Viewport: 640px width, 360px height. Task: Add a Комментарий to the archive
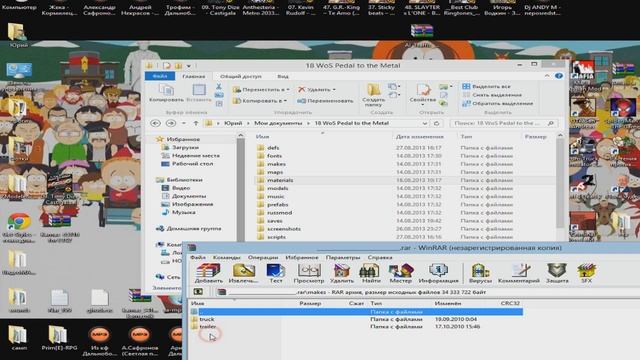(519, 273)
